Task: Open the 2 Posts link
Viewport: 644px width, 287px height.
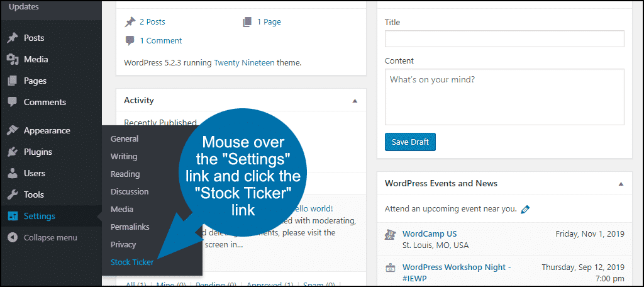Action: tap(152, 22)
